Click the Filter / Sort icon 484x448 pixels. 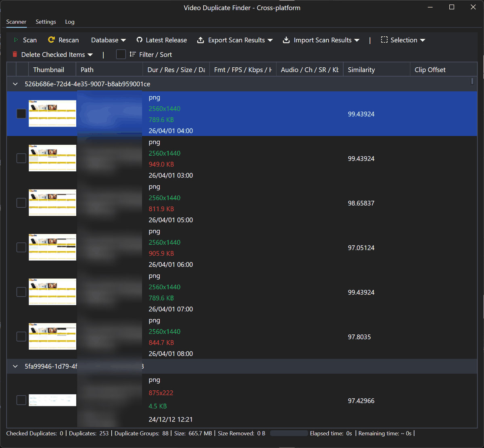click(133, 54)
